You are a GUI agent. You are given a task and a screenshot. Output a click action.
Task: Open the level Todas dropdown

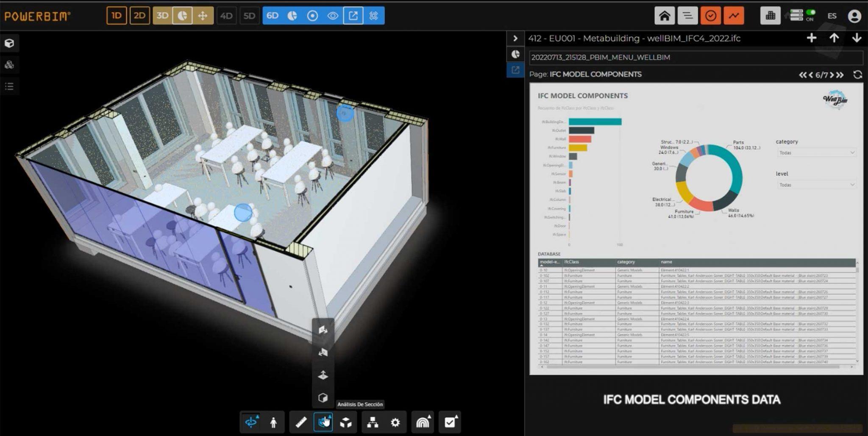[816, 185]
